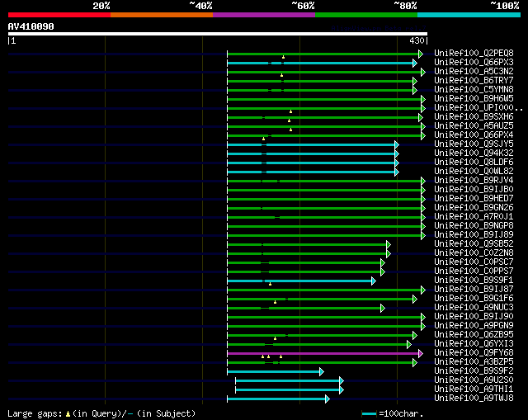Viewport: 528px width, 420px height.
Task: Select hit label UniRef100_B9IJ89
Action: [474, 235]
